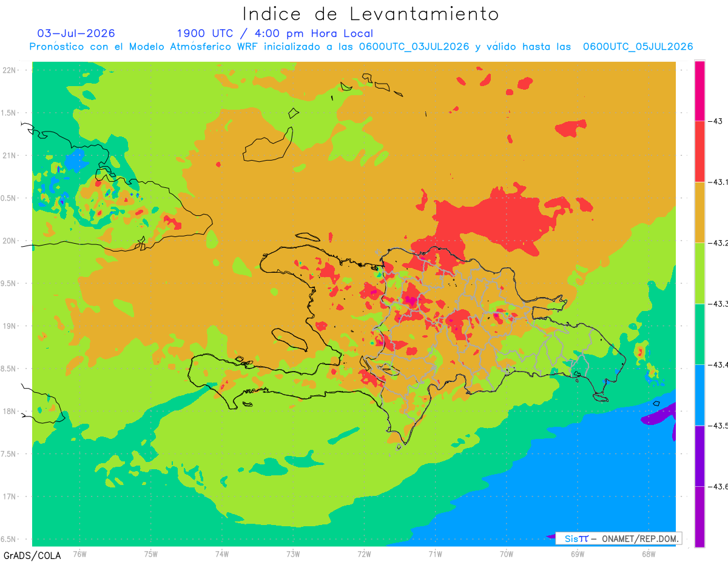Click the longitude label '72W'

click(x=364, y=553)
